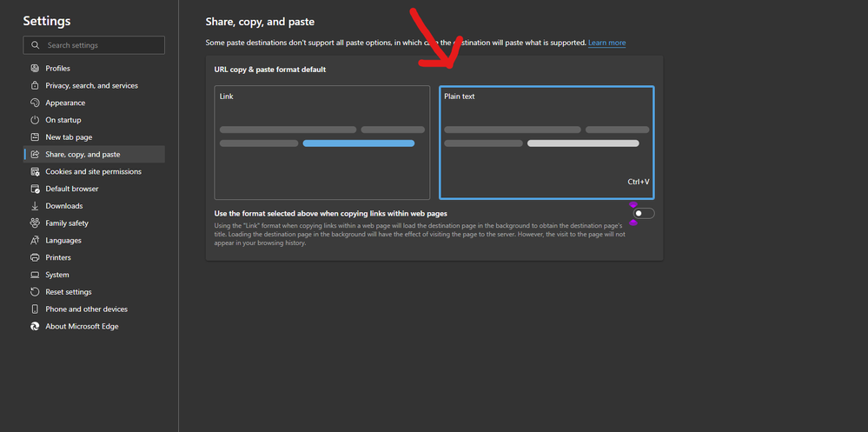Click the Languages icon
Image resolution: width=868 pixels, height=432 pixels.
click(35, 241)
